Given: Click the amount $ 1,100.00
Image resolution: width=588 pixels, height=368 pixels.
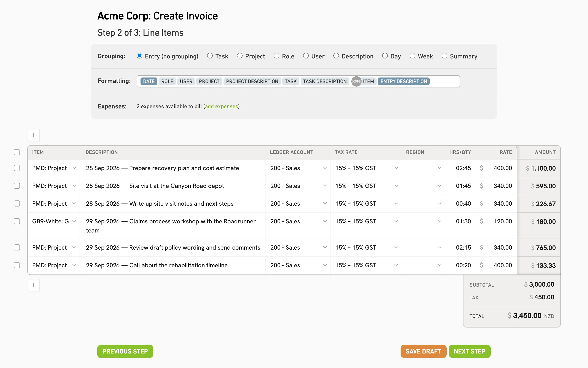Looking at the screenshot, I should pos(541,168).
